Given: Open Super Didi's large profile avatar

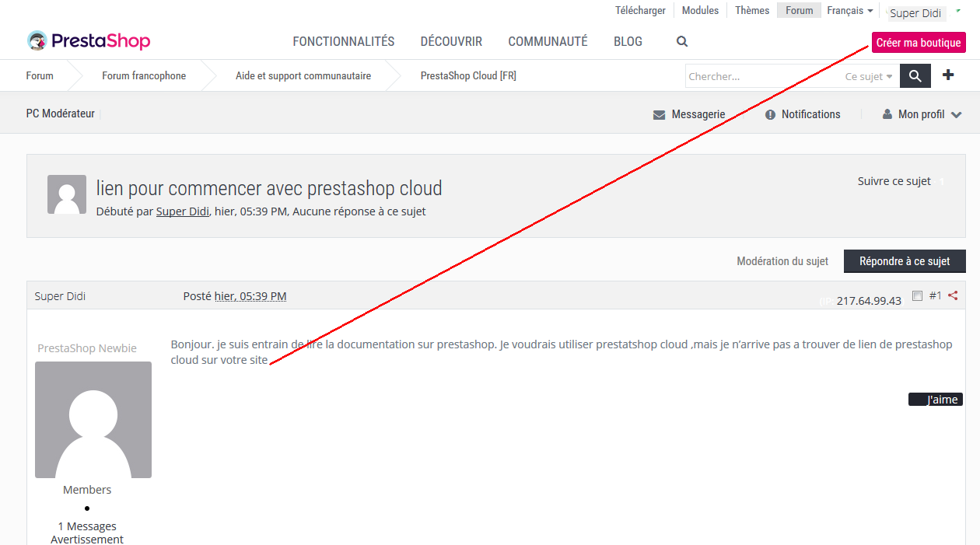Looking at the screenshot, I should (93, 420).
